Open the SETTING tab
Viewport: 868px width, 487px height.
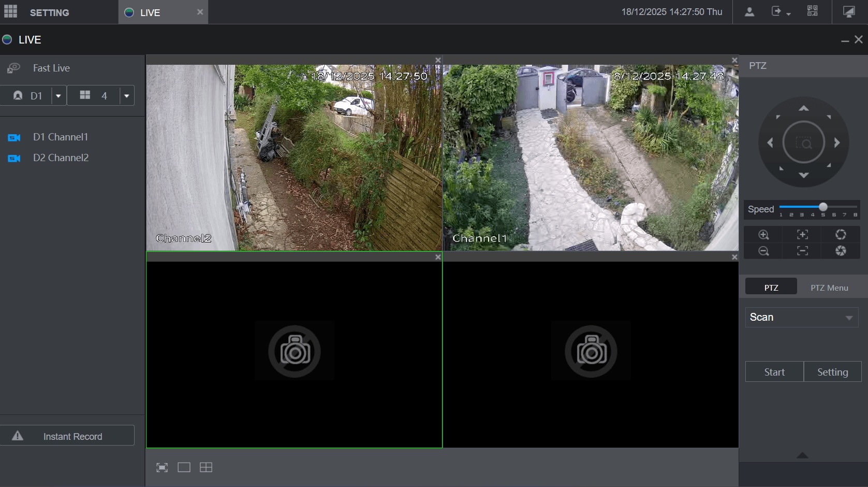[49, 12]
